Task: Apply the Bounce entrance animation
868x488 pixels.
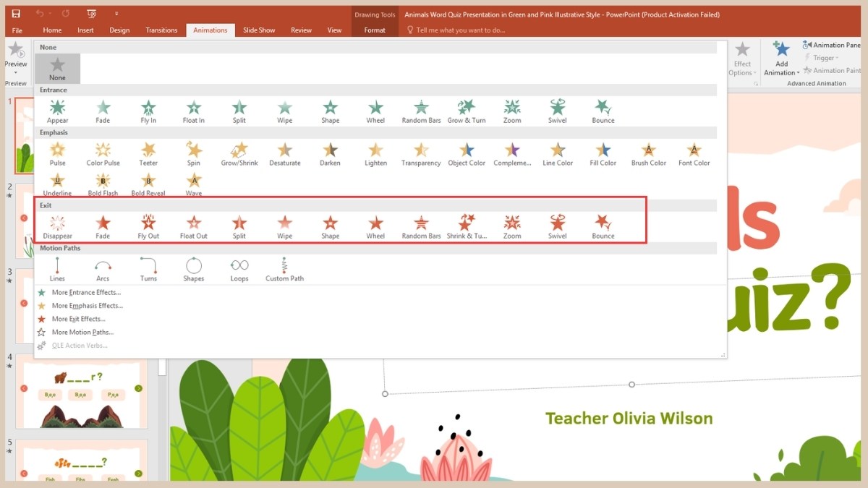Action: pos(603,110)
